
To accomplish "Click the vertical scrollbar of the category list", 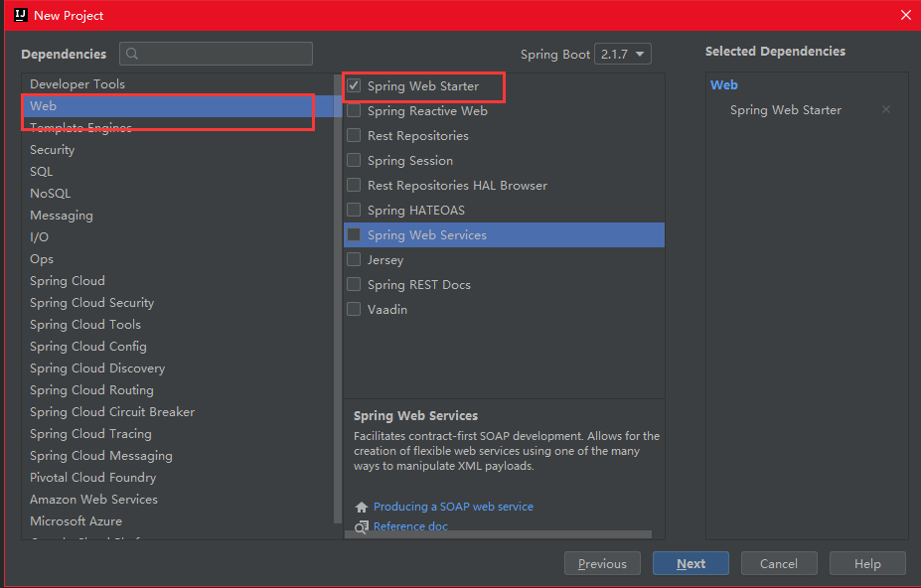I will click(337, 299).
